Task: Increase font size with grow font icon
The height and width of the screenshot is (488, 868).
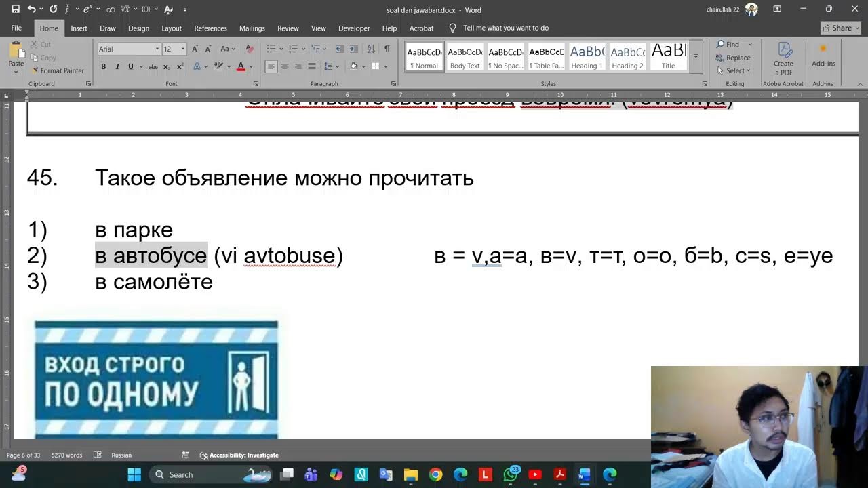Action: point(195,49)
